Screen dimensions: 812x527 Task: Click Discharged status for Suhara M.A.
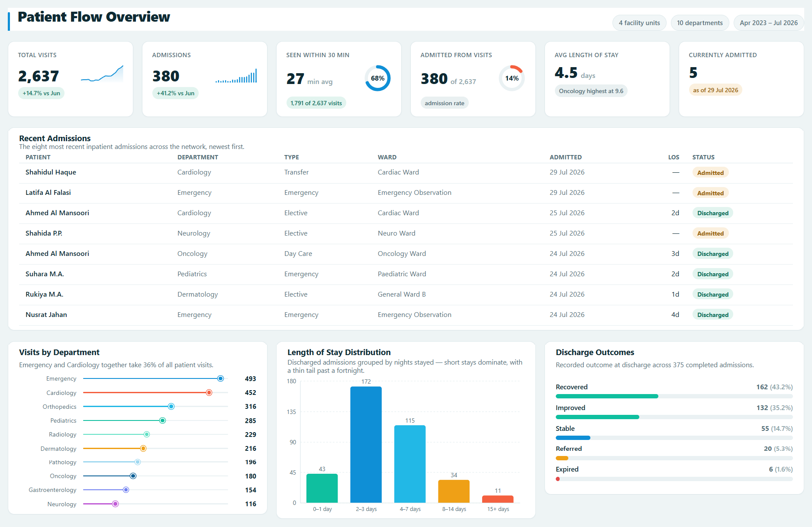click(x=712, y=274)
